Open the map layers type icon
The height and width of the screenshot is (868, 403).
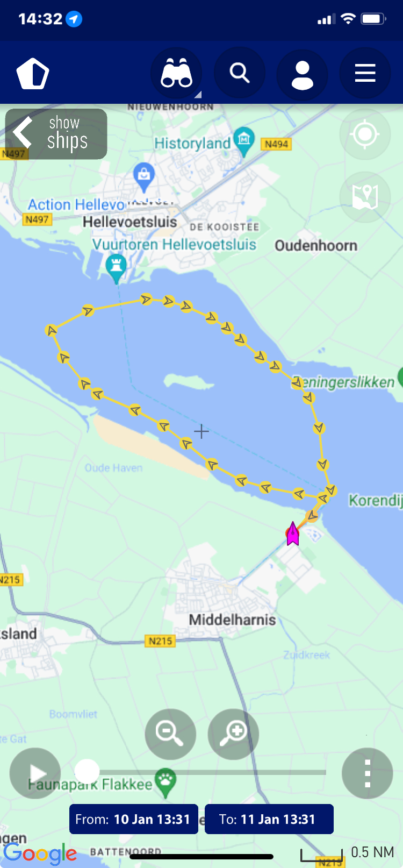pyautogui.click(x=365, y=197)
